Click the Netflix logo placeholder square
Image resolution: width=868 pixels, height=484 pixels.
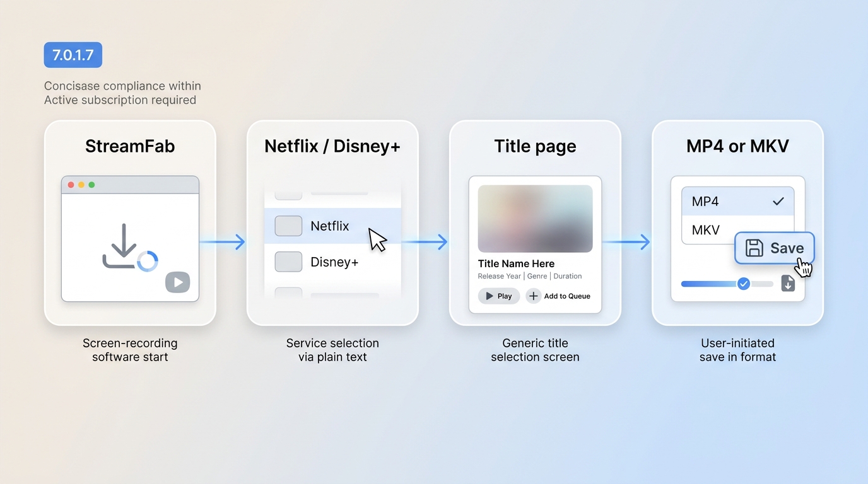pos(288,226)
